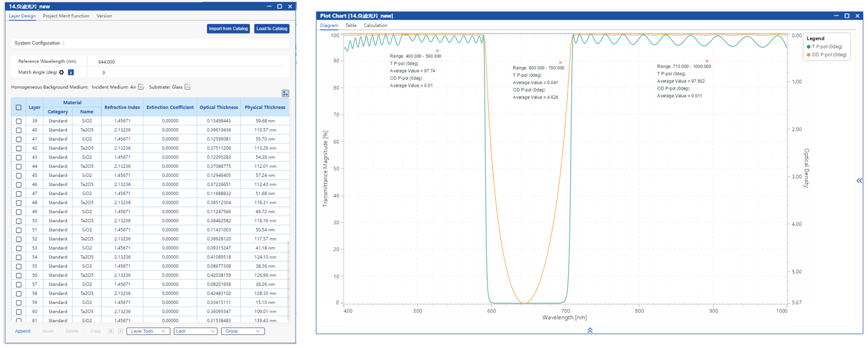Edit the Substrate Glass icon
Screen dimensions: 868x348
click(x=187, y=87)
